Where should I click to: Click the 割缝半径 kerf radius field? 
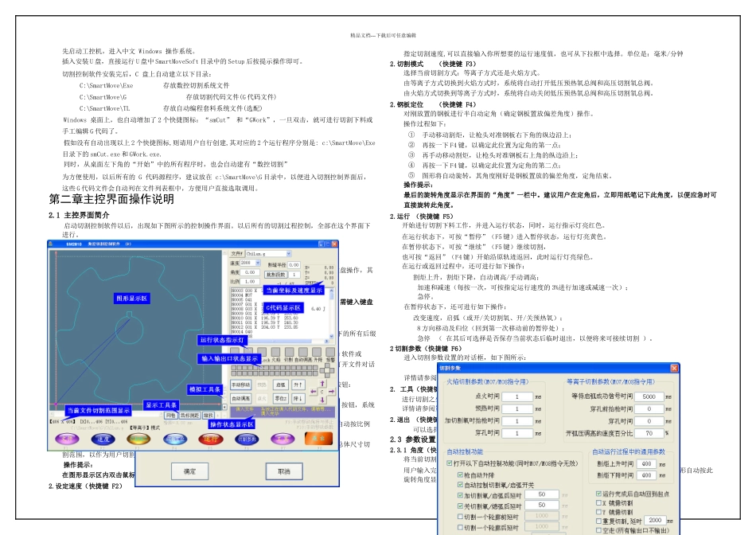[294, 265]
